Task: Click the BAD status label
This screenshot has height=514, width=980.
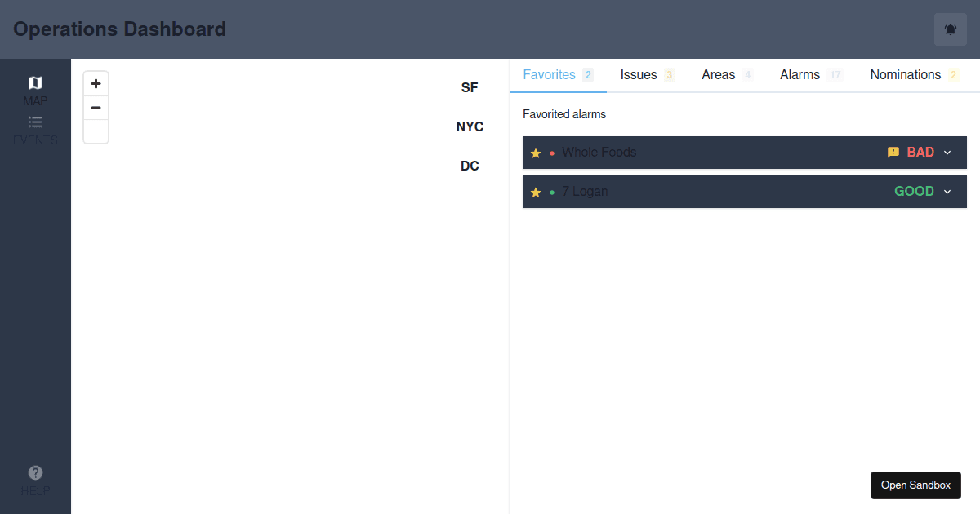Action: tap(920, 153)
